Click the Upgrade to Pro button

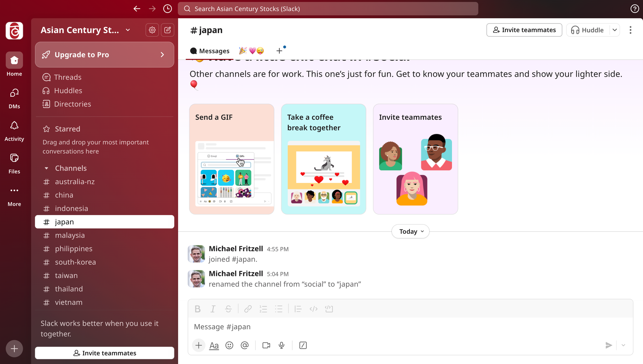(x=104, y=55)
